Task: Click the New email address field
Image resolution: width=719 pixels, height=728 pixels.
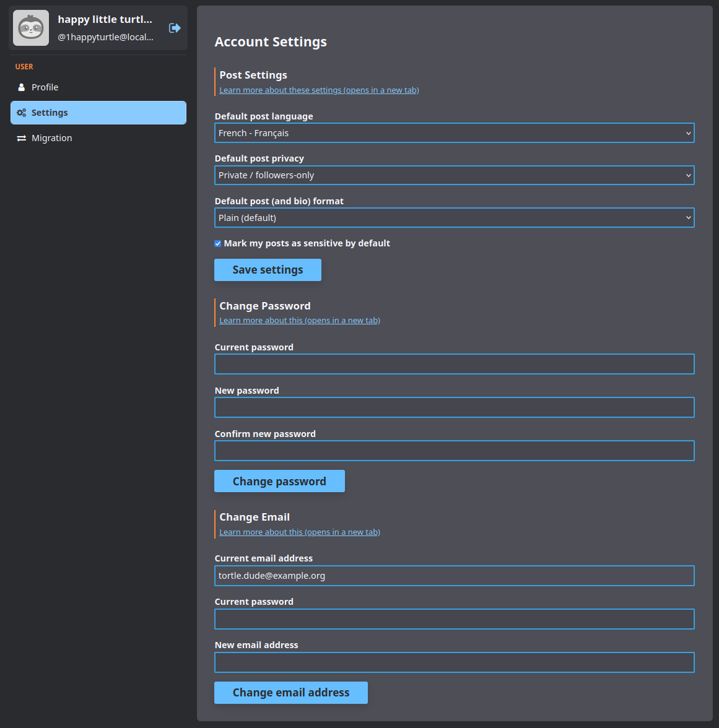Action: [454, 662]
